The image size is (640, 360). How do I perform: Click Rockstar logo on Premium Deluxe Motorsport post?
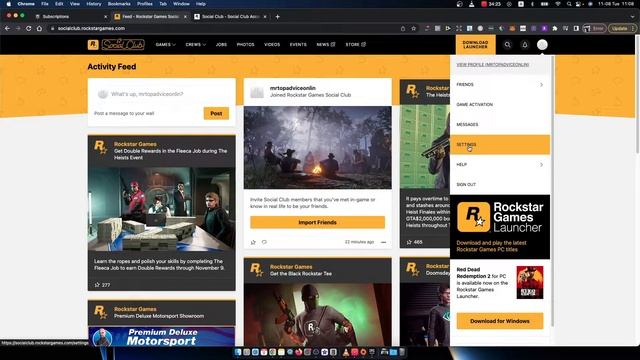pos(100,312)
